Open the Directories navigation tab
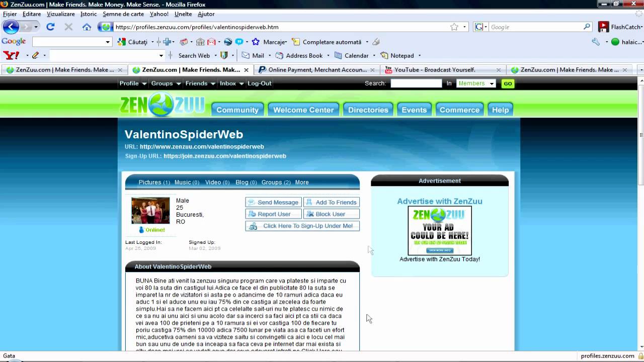The width and height of the screenshot is (644, 362). 368,110
